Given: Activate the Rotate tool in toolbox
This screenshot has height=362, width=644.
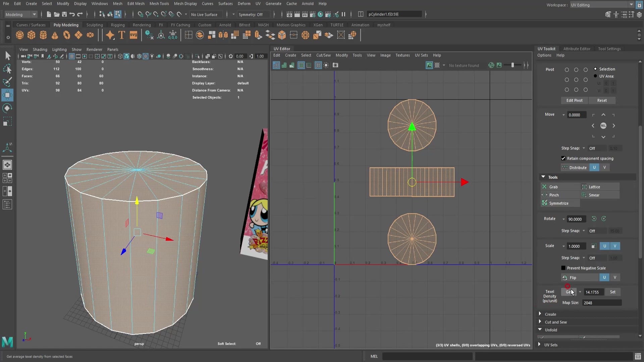Looking at the screenshot, I should [x=7, y=108].
